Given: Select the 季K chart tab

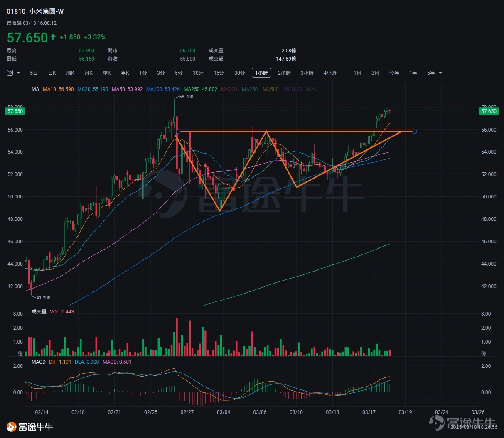Looking at the screenshot, I should click(x=107, y=73).
